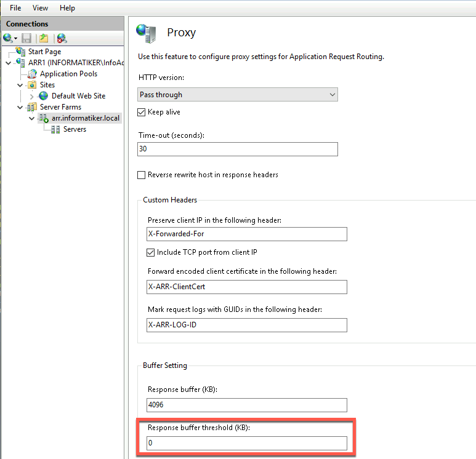
Task: Select the Sites tree node
Action: click(47, 85)
